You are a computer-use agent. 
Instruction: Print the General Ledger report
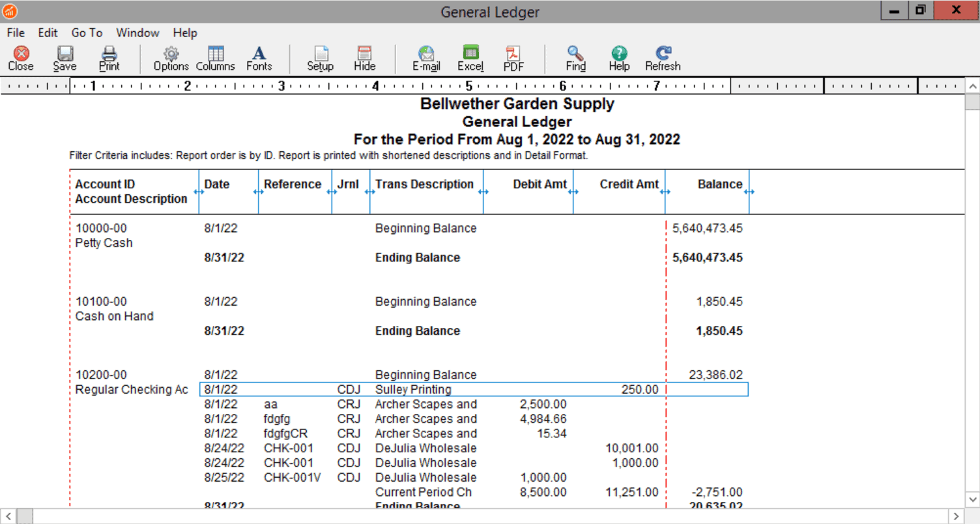click(x=109, y=58)
